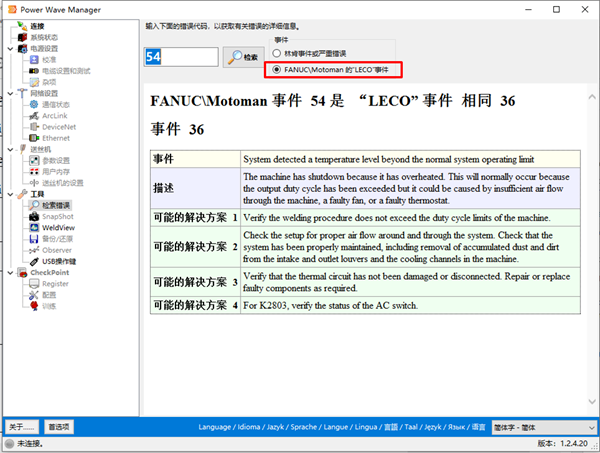
Task: Collapse the 工具 tree branch
Action: click(x=10, y=194)
